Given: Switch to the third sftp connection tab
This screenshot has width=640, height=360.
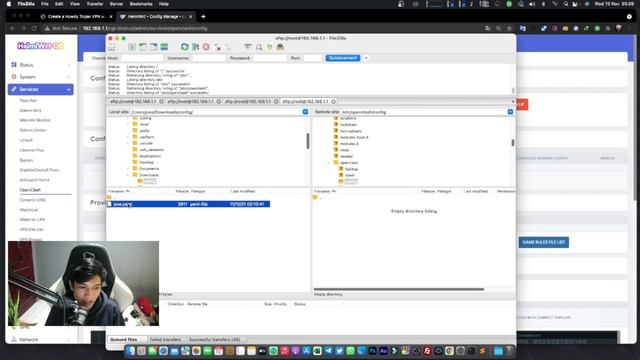Looking at the screenshot, I should pos(248,101).
